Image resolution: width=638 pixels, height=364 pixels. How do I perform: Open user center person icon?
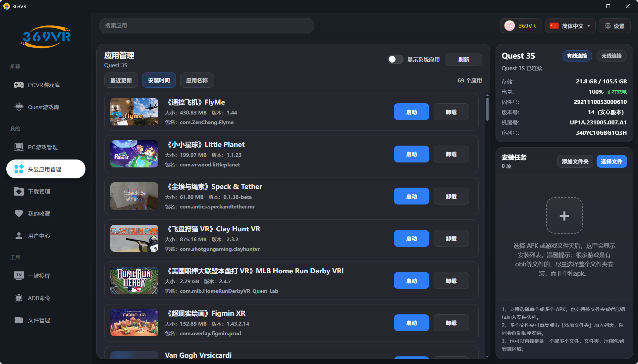click(x=19, y=236)
